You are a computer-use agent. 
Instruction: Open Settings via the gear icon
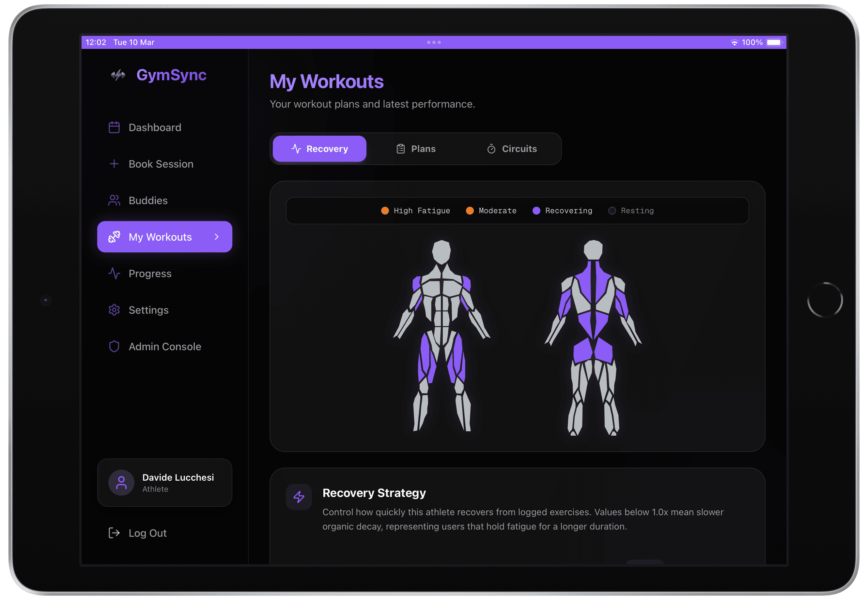(114, 310)
